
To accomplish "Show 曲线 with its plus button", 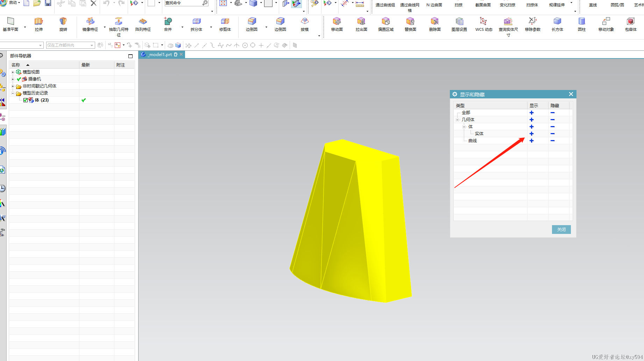I will (531, 141).
